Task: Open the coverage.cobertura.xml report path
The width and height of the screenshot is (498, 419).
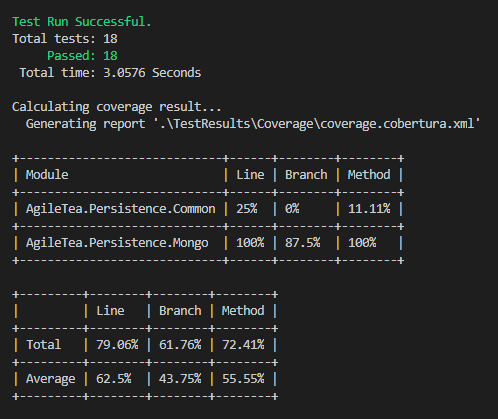Action: 317,124
